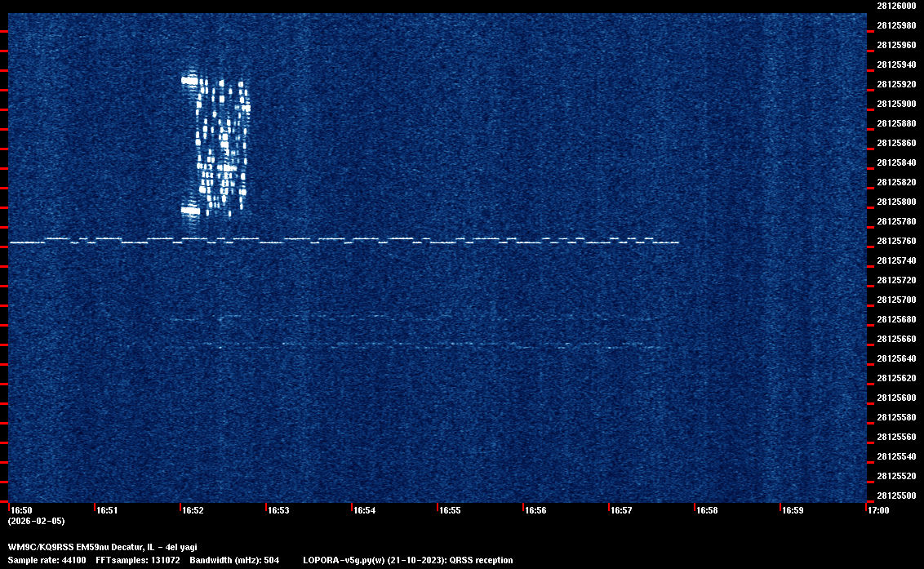Select the 16:55 time marker
Image resolution: width=924 pixels, height=569 pixels.
click(x=450, y=510)
